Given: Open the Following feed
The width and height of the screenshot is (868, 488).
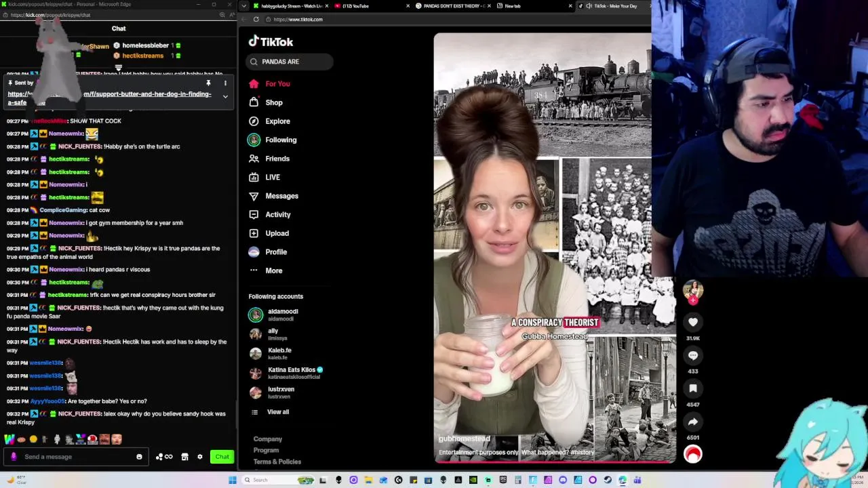Looking at the screenshot, I should (280, 140).
